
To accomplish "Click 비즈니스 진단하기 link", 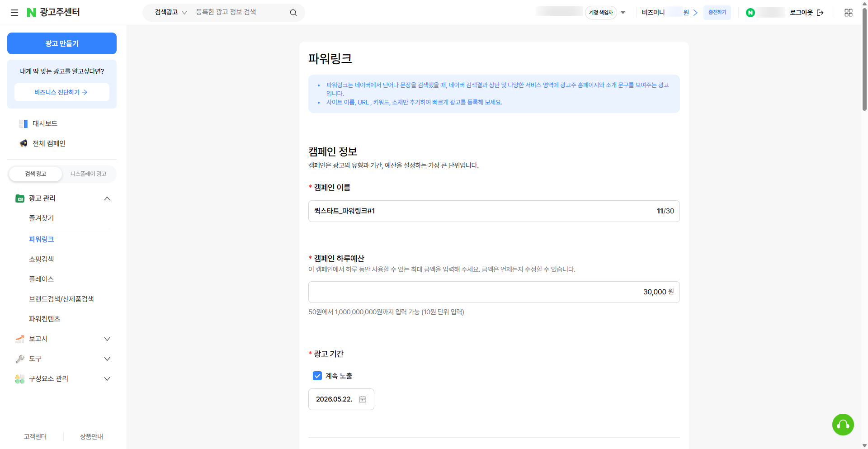I will (x=62, y=92).
